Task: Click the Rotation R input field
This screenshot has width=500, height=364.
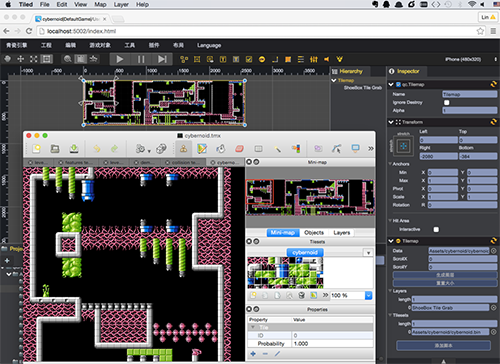Action: pyautogui.click(x=463, y=205)
